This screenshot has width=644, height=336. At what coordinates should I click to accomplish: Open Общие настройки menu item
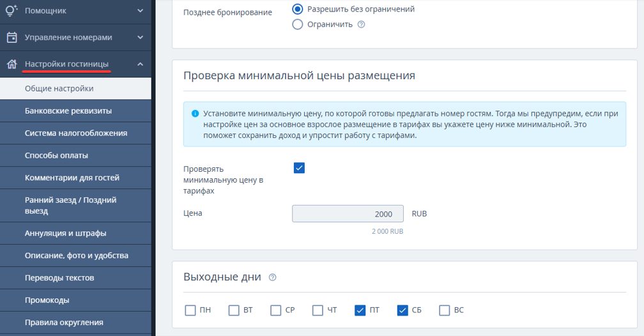pos(75,88)
